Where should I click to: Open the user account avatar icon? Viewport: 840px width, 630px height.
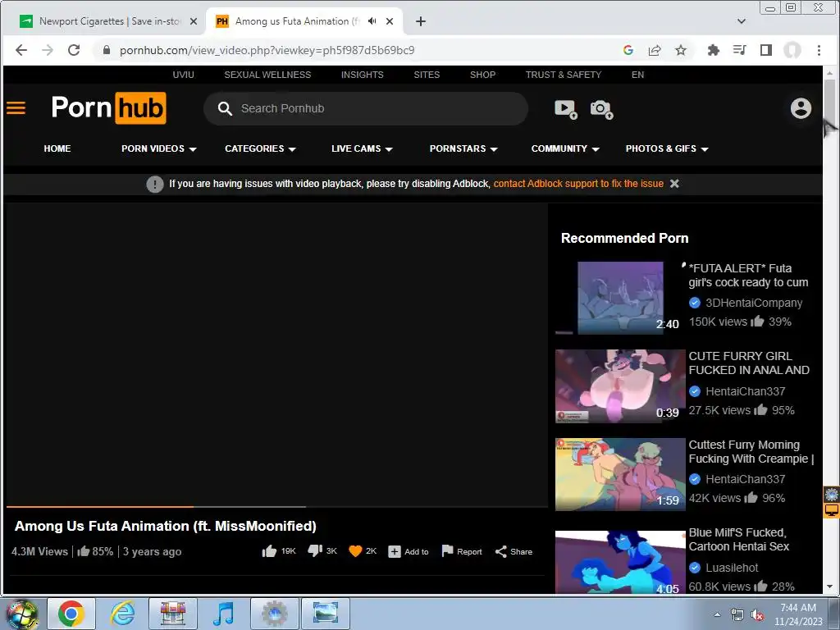coord(801,108)
